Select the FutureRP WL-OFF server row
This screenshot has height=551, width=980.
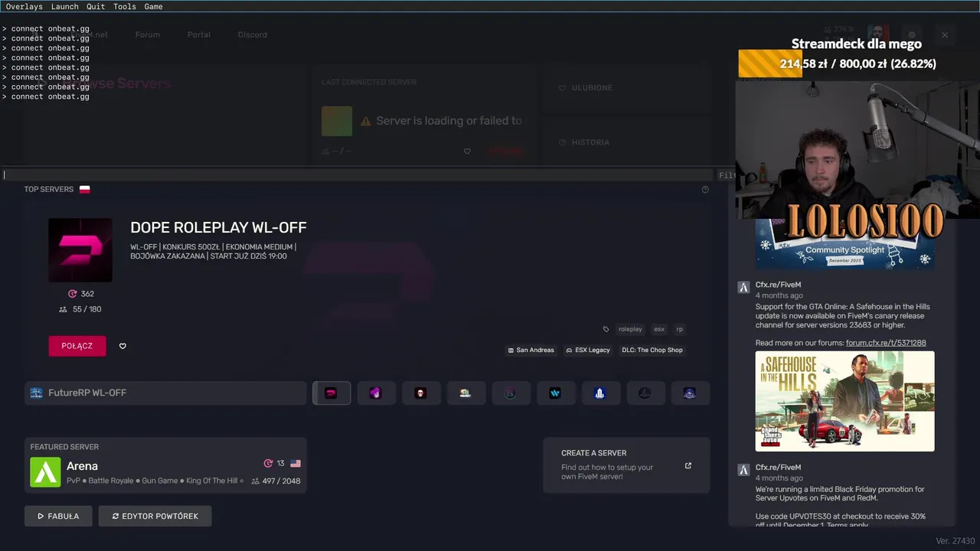(x=165, y=393)
